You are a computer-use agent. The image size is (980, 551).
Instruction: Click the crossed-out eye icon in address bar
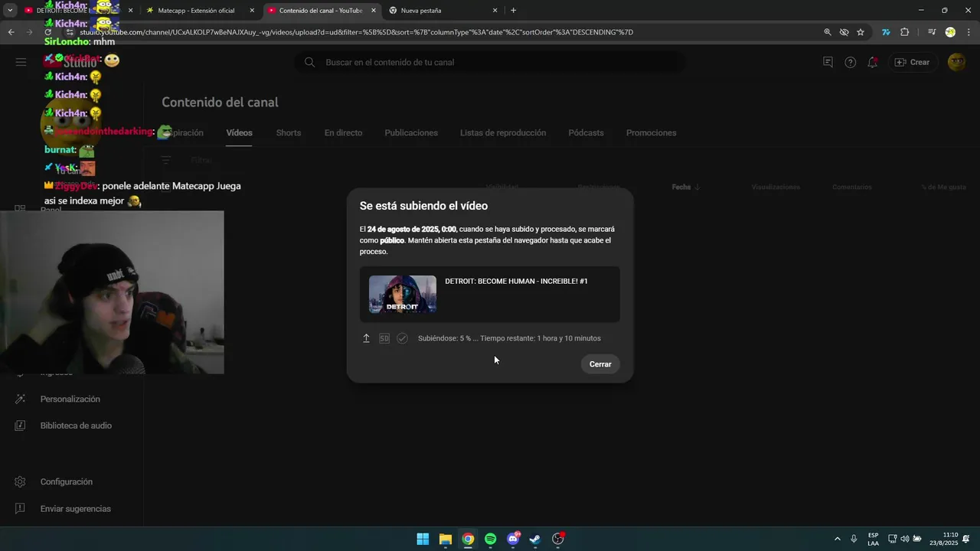[844, 32]
